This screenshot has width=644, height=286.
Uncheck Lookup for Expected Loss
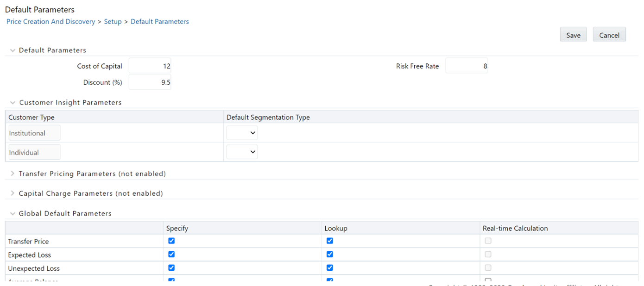pos(329,254)
